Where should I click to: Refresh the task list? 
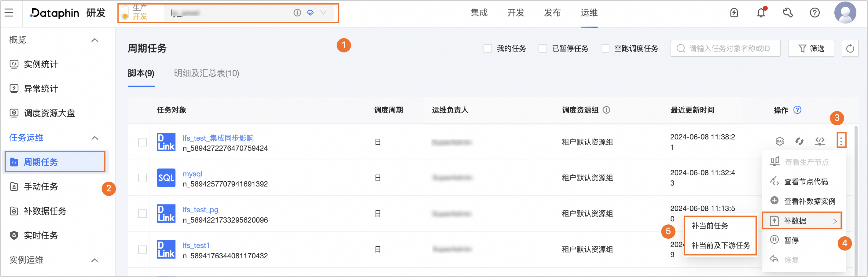pyautogui.click(x=850, y=49)
